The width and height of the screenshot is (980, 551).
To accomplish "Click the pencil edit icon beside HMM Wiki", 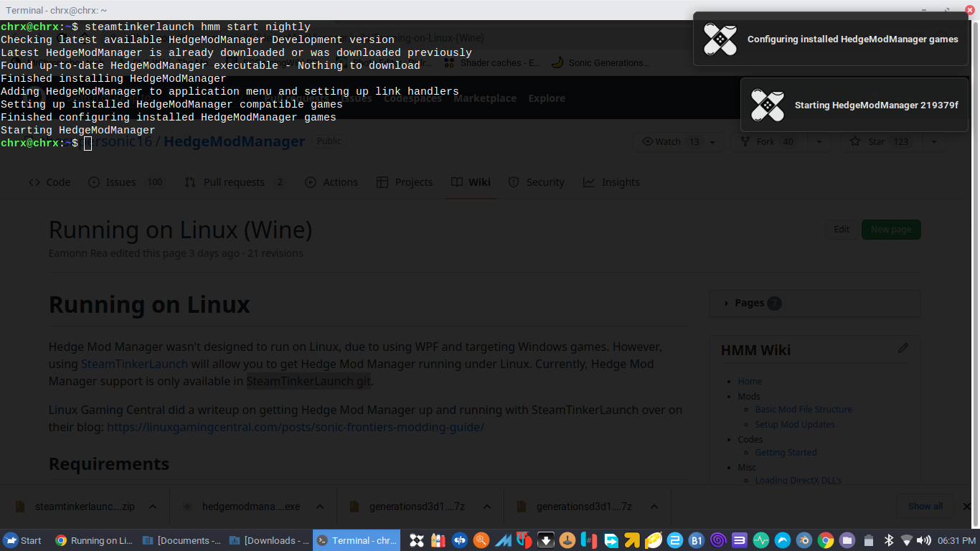I will (x=903, y=348).
